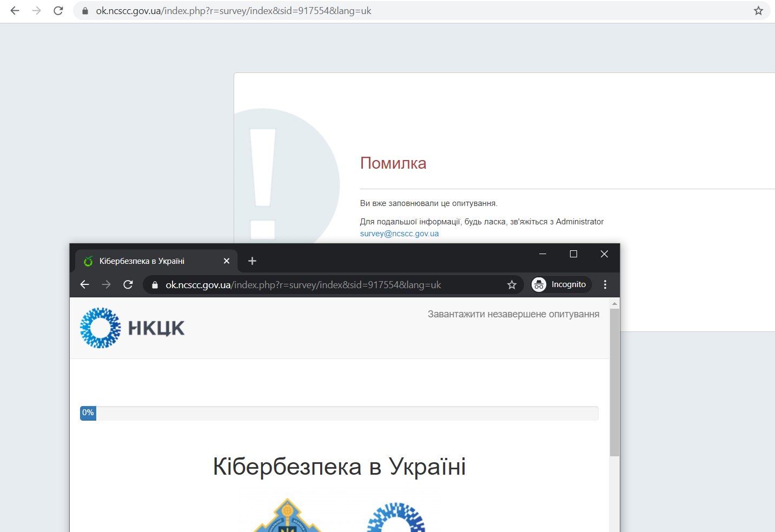Click the tab favicon in incognito window
Image resolution: width=775 pixels, height=532 pixels.
[x=88, y=261]
